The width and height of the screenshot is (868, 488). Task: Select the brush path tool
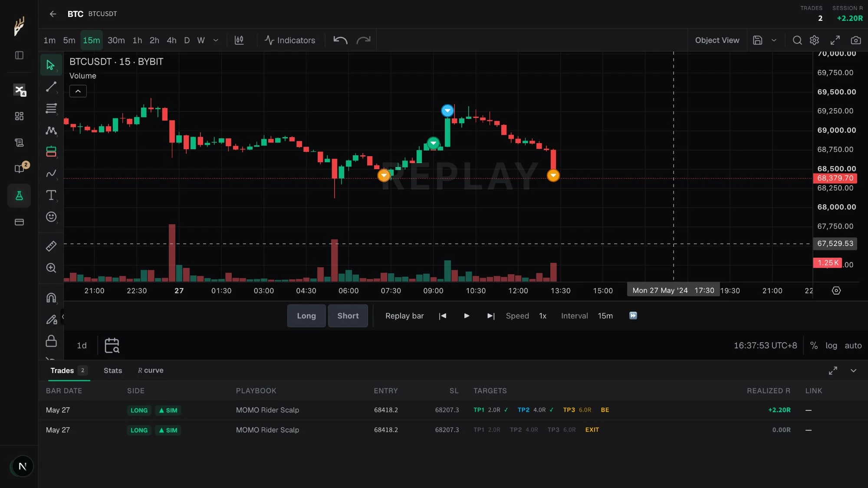(51, 174)
